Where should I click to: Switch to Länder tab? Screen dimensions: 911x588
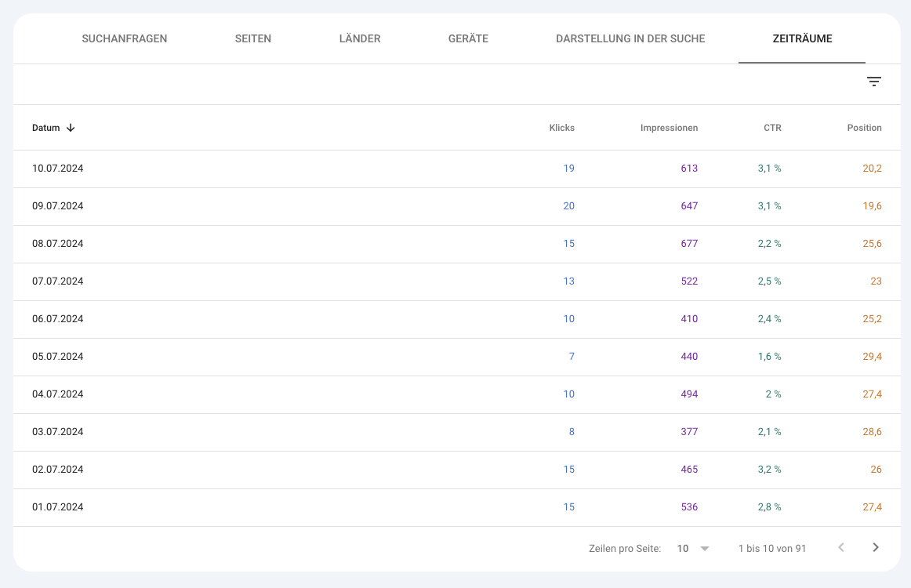(x=360, y=39)
